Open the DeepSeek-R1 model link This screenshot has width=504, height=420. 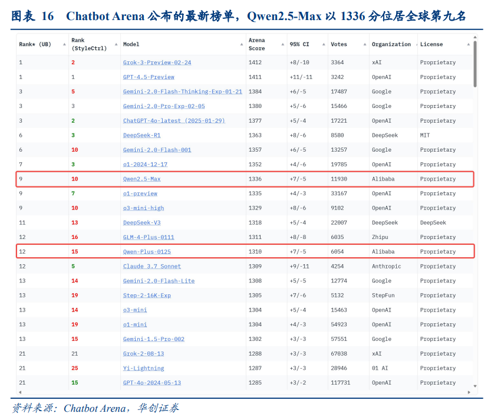[141, 136]
